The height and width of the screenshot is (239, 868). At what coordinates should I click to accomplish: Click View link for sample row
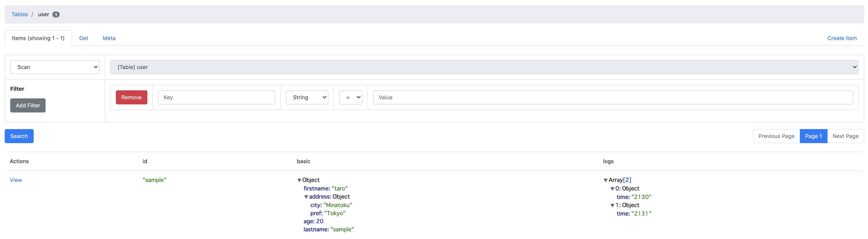16,180
